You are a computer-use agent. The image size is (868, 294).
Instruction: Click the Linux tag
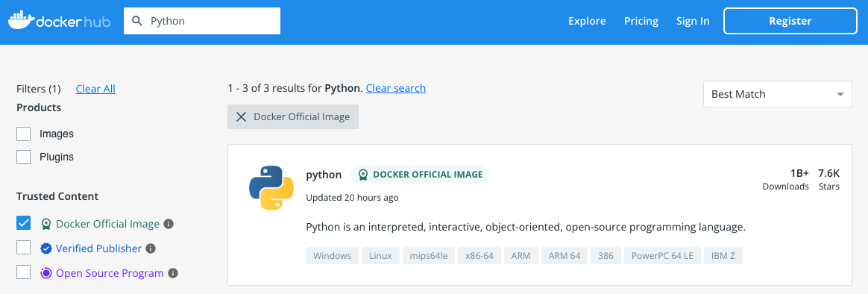380,256
